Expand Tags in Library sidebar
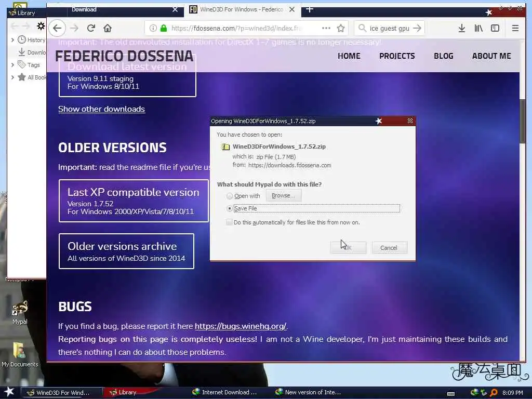532x399 pixels. tap(12, 65)
